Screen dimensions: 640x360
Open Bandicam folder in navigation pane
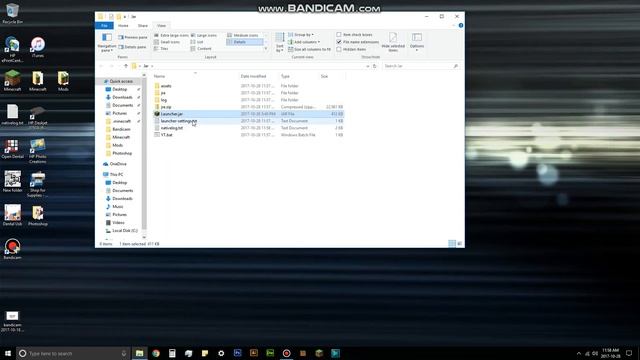(121, 129)
